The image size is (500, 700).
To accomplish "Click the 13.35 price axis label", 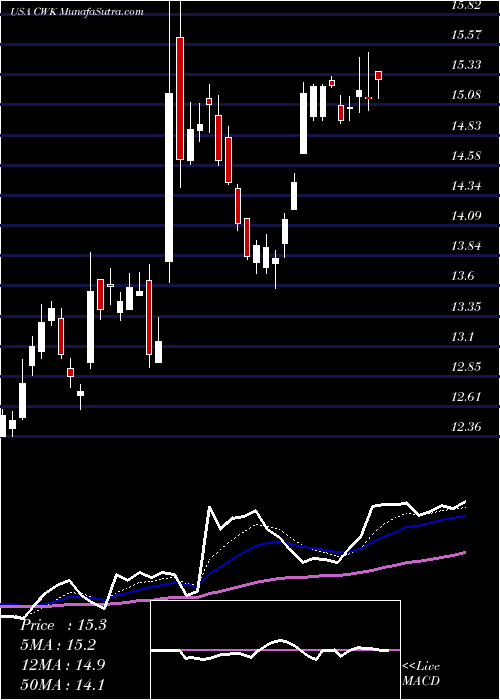I will tap(466, 306).
